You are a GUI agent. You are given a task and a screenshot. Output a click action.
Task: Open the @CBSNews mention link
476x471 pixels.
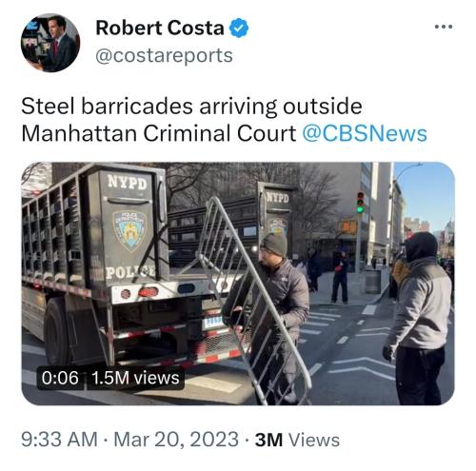tap(365, 133)
